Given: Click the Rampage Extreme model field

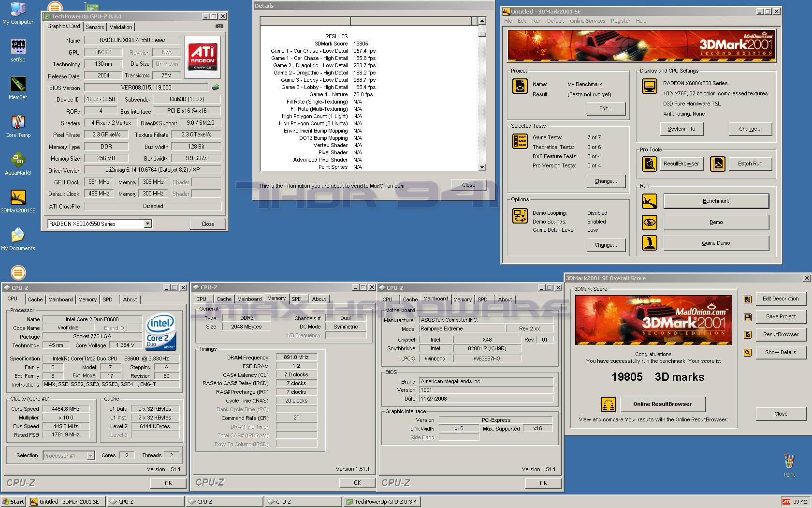Looking at the screenshot, I should click(x=462, y=329).
